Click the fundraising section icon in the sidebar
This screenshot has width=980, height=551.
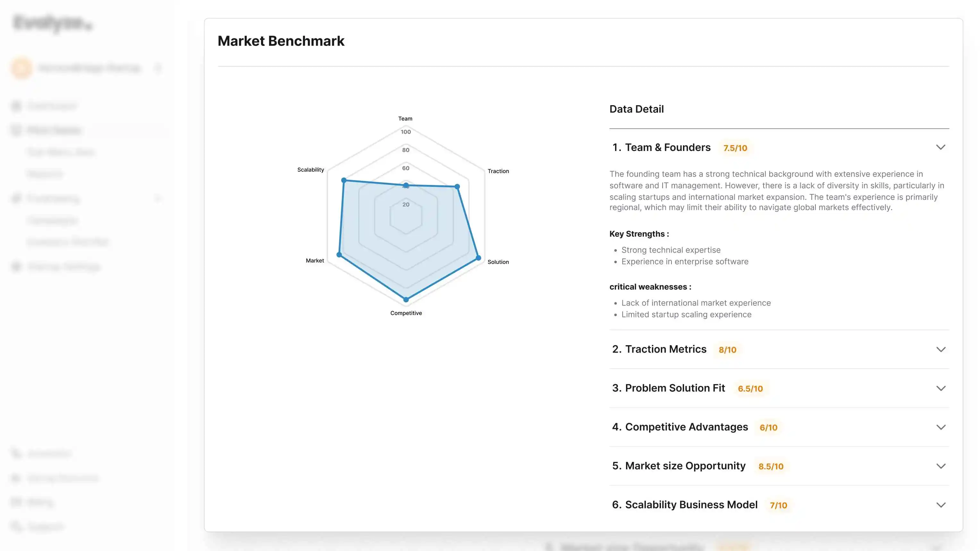(16, 198)
